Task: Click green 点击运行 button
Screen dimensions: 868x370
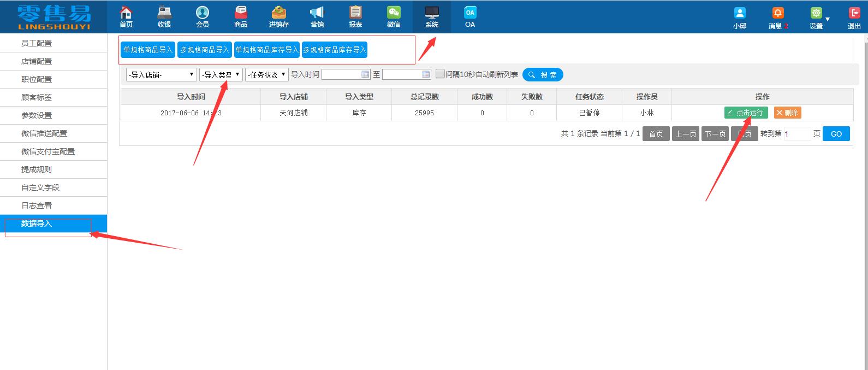Action: (746, 113)
